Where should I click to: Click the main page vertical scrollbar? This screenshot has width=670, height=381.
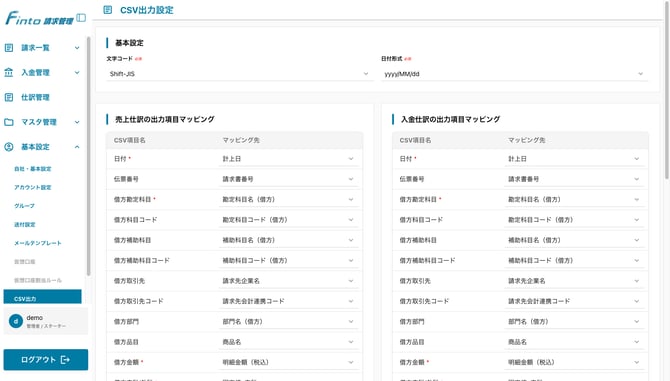tap(667, 90)
